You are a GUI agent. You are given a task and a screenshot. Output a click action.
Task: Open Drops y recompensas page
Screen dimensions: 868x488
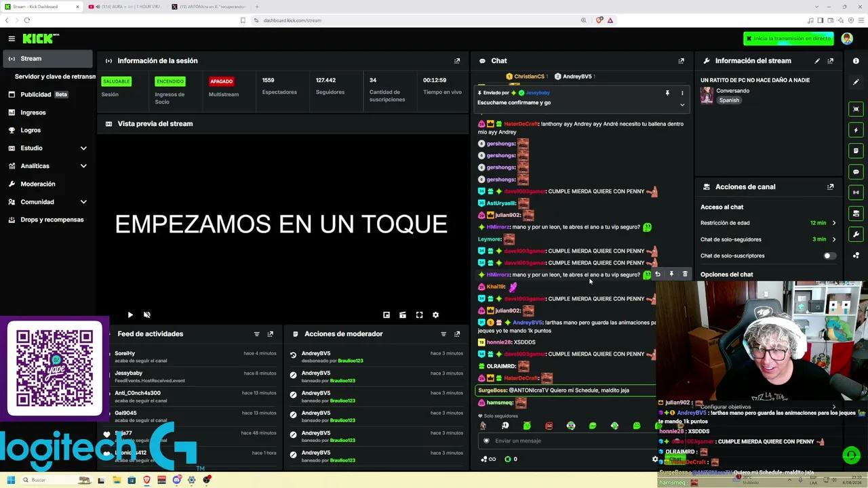coord(47,220)
